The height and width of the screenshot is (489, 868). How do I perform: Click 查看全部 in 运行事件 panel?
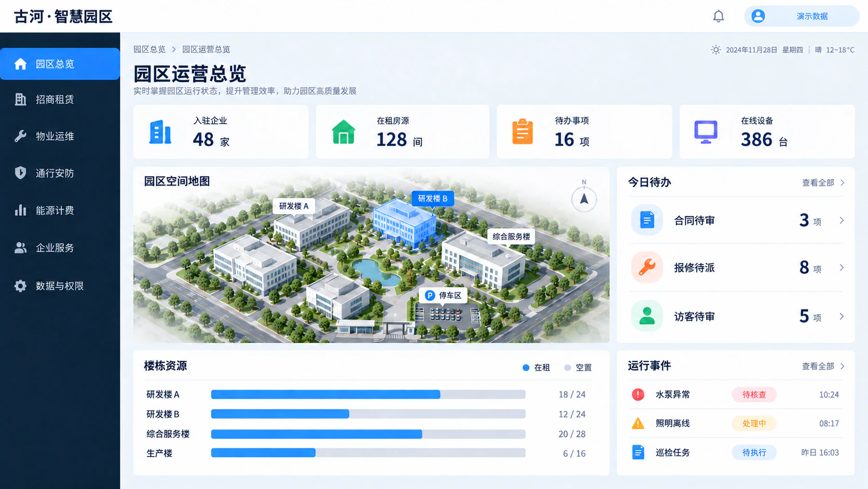[x=823, y=366]
